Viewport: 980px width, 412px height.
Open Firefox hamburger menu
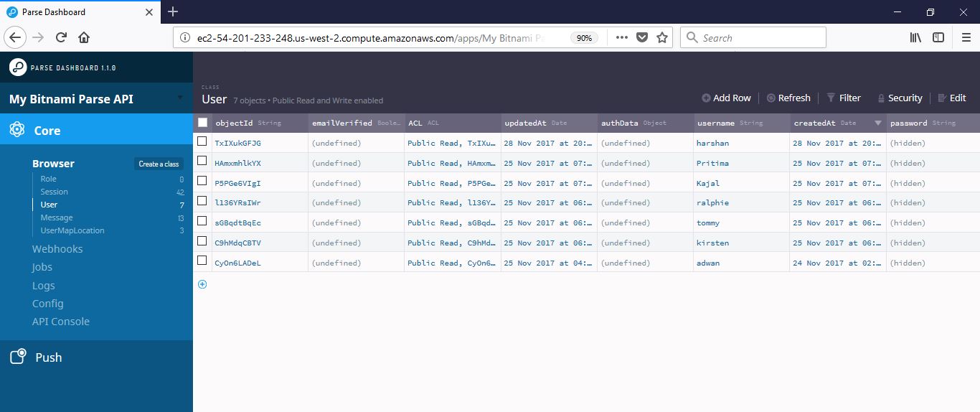tap(966, 37)
